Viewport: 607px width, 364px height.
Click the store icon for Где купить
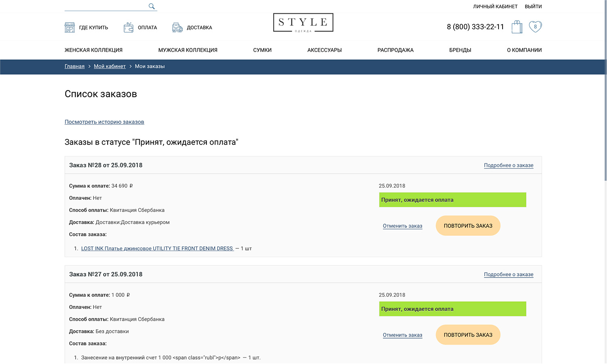pyautogui.click(x=70, y=28)
